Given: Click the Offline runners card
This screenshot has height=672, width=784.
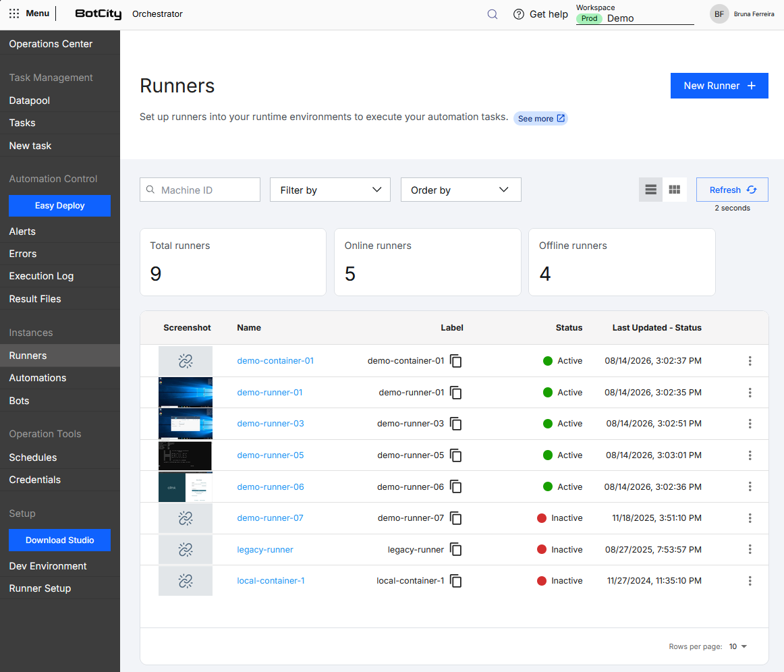Looking at the screenshot, I should [x=622, y=262].
